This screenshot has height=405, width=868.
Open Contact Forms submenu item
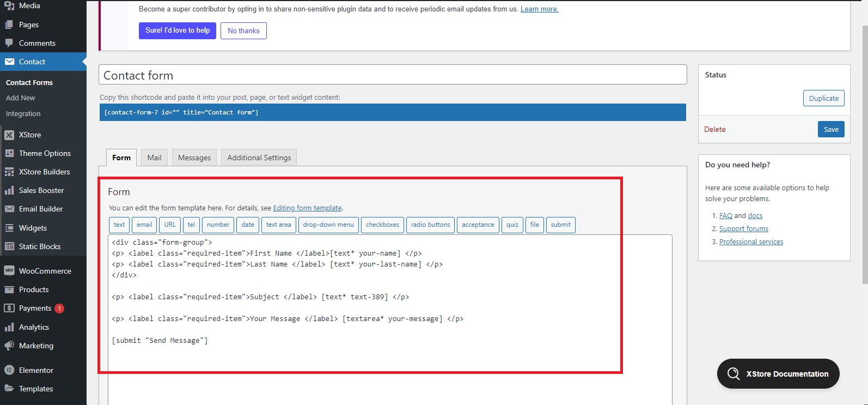coord(29,82)
